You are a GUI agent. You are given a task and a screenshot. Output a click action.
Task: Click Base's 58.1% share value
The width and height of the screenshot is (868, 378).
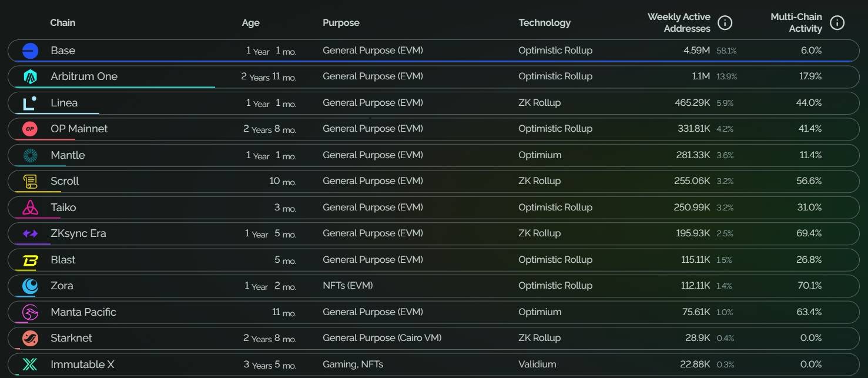[x=726, y=51]
